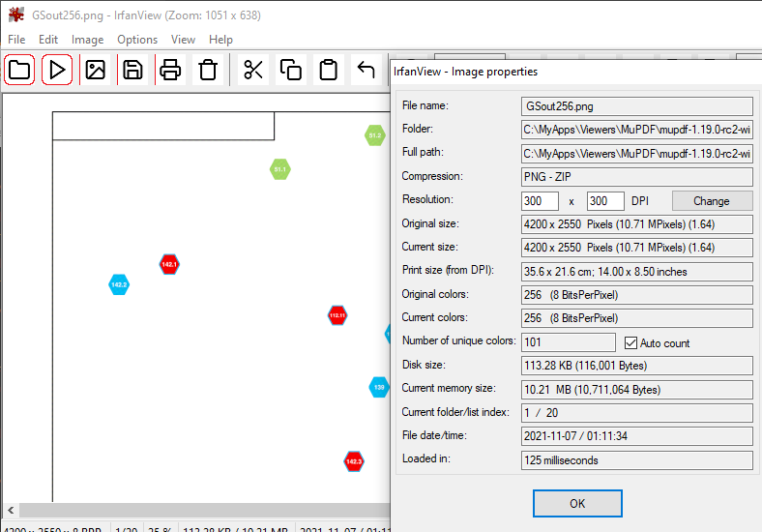Save the image with the floppy icon
The width and height of the screenshot is (762, 532).
(132, 70)
